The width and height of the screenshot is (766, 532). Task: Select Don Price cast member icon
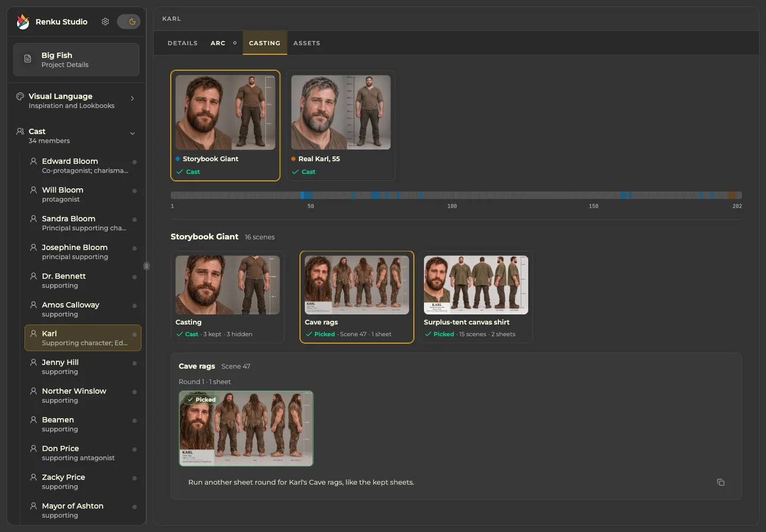34,448
